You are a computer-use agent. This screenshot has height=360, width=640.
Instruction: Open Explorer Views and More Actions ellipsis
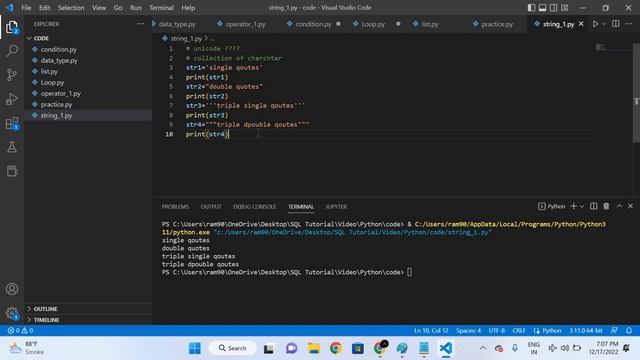pyautogui.click(x=140, y=24)
